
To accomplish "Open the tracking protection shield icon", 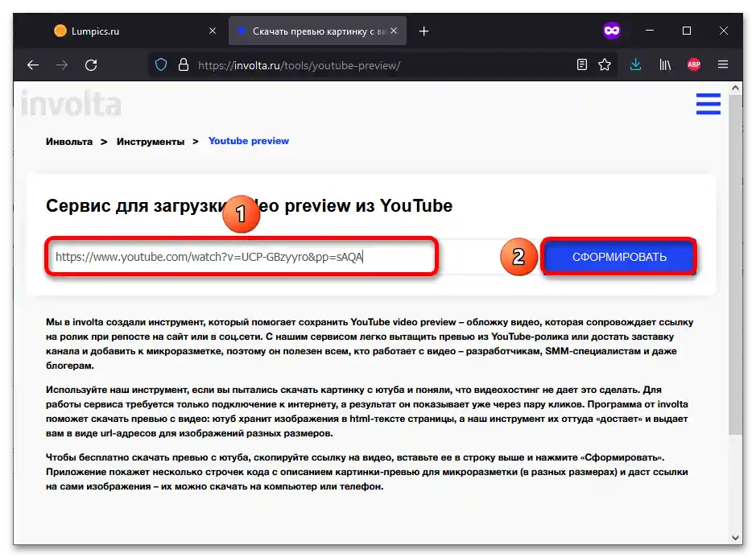I will [x=161, y=64].
